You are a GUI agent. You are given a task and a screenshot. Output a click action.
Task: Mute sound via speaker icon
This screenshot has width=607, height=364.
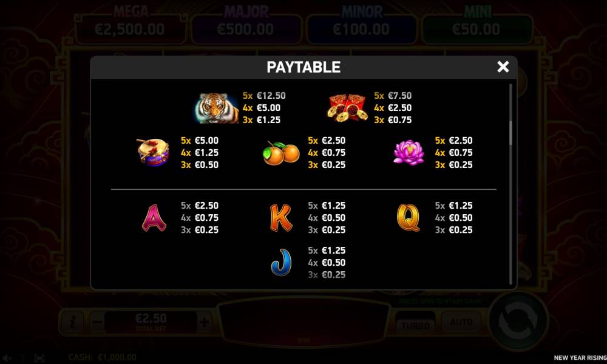[7, 358]
